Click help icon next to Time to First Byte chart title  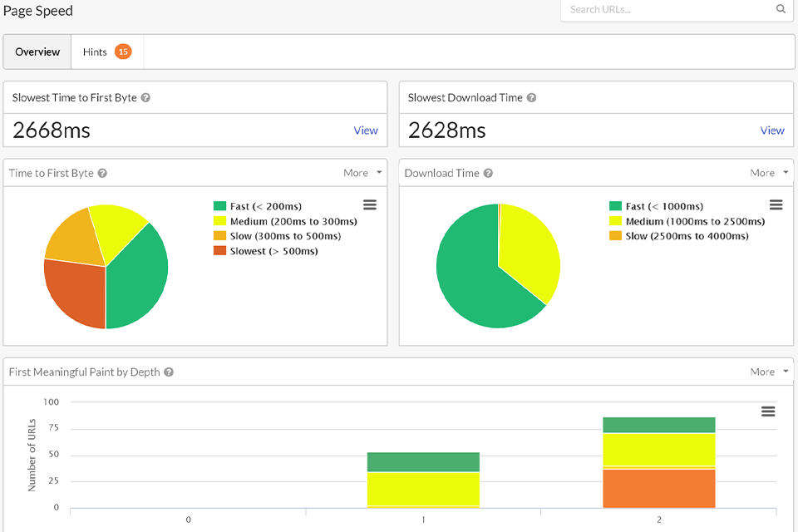(102, 173)
